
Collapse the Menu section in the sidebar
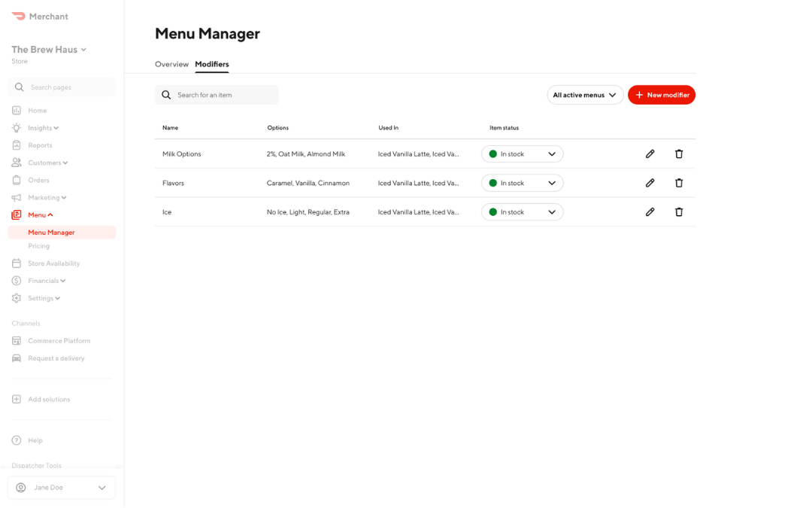[38, 214]
